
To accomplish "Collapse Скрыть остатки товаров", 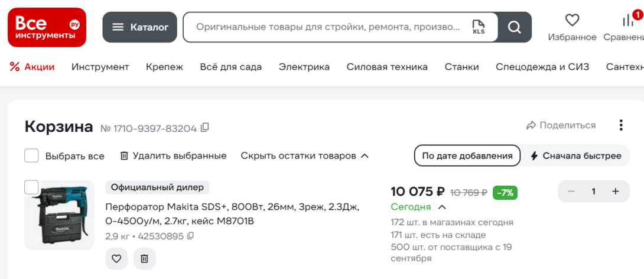I will point(305,155).
